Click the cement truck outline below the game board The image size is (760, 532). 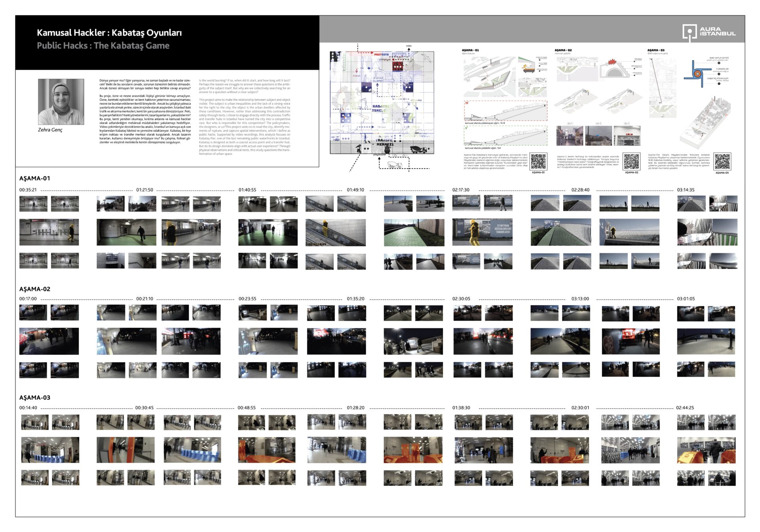coord(395,165)
